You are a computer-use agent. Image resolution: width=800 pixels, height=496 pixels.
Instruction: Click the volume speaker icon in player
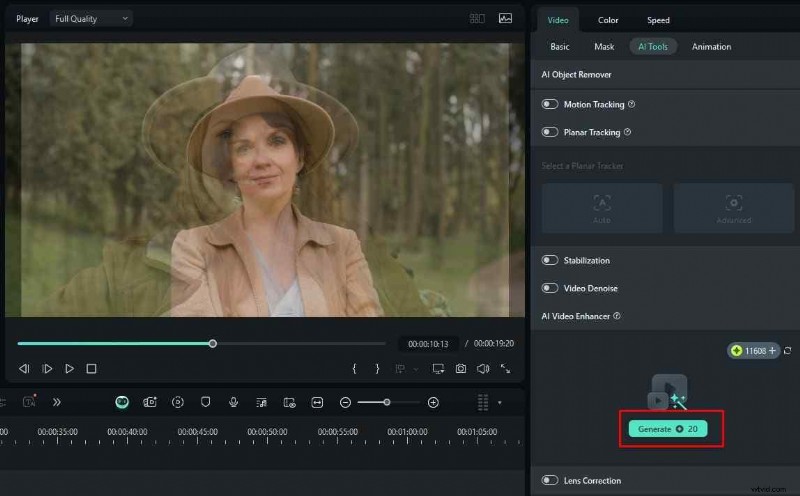point(482,369)
